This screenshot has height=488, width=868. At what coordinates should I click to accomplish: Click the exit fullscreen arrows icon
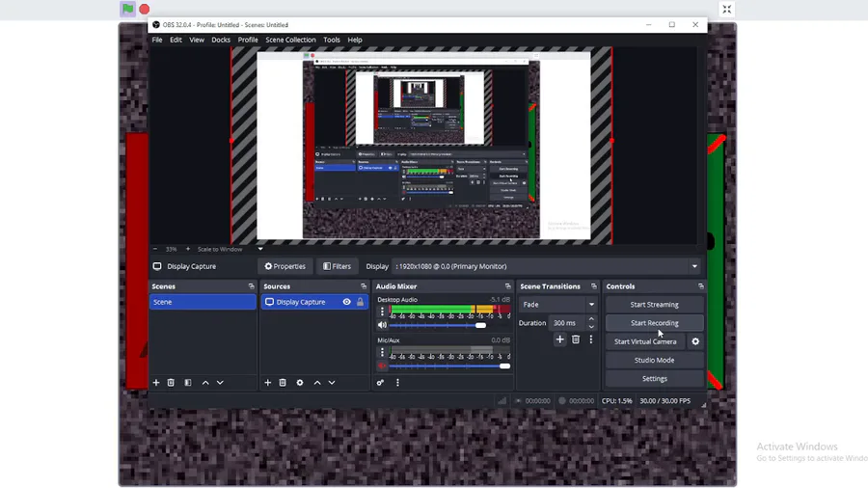click(x=727, y=9)
